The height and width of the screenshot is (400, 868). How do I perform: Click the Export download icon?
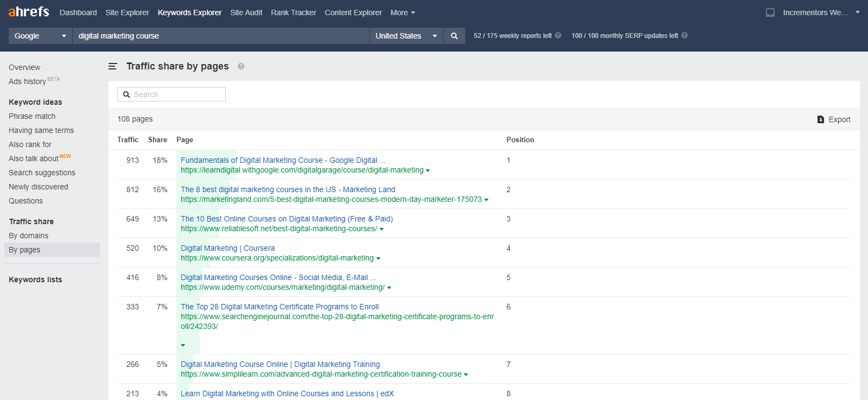[x=821, y=119]
